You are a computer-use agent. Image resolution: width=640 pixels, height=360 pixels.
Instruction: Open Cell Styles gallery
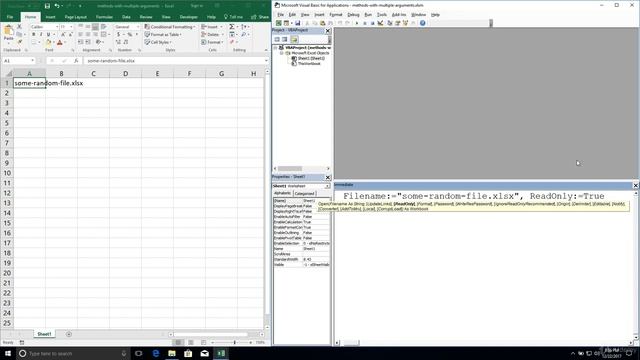[x=158, y=42]
